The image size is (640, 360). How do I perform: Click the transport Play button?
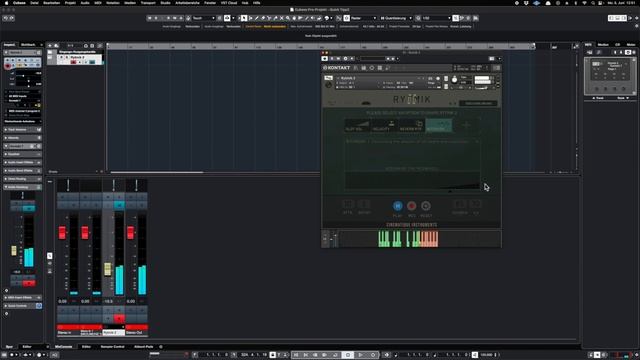360,355
